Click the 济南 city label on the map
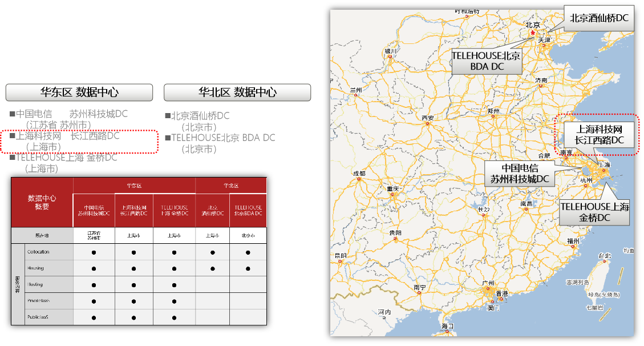 point(541,80)
